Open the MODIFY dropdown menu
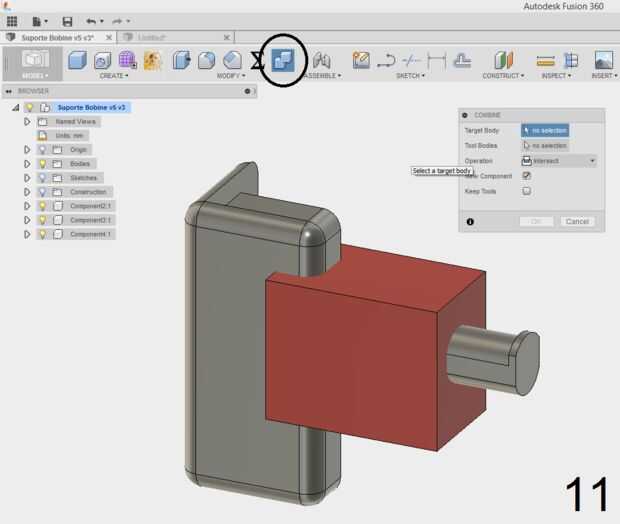 [231, 76]
